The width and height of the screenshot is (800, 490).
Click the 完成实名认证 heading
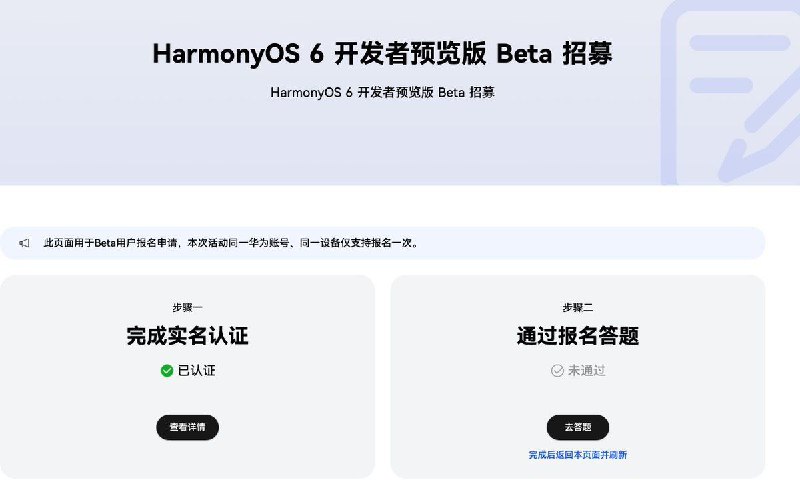click(x=187, y=336)
